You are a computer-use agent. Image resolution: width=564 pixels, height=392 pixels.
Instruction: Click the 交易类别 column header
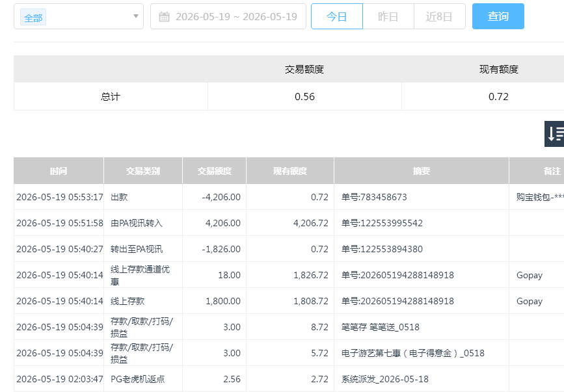(x=143, y=171)
